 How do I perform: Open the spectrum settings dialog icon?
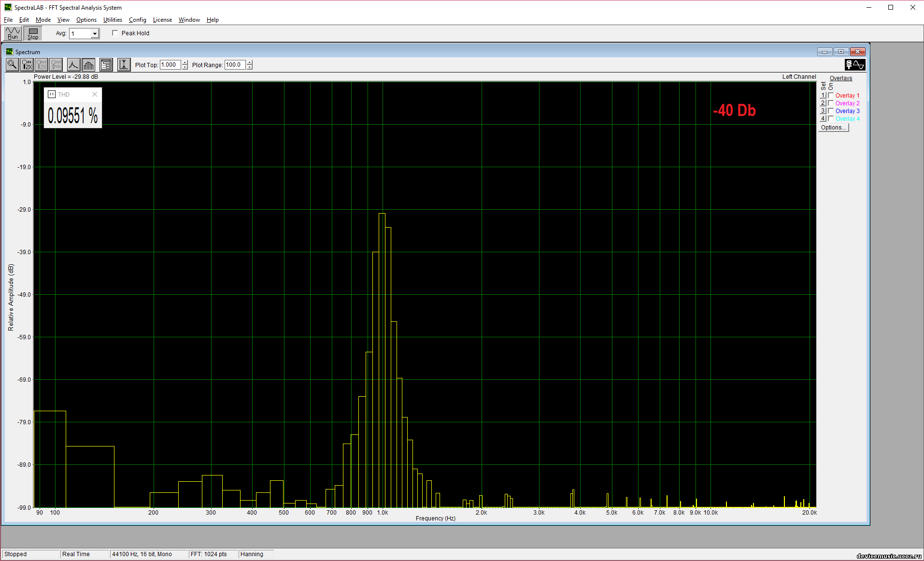tap(106, 65)
